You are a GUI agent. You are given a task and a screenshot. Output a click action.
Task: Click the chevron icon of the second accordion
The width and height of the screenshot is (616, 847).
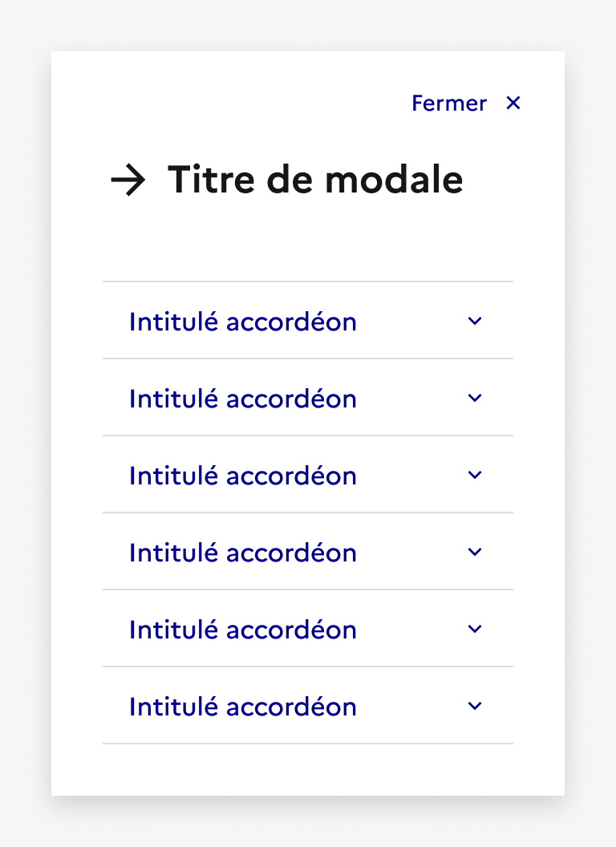474,398
